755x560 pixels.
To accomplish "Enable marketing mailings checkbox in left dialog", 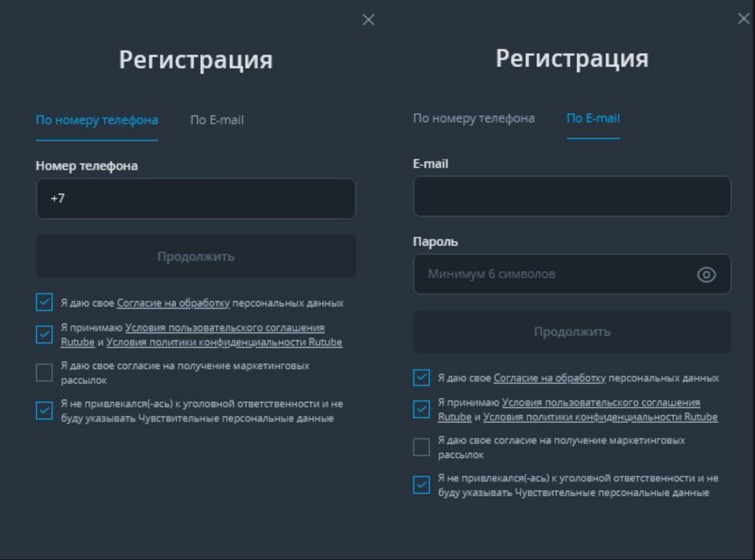I will [x=44, y=372].
